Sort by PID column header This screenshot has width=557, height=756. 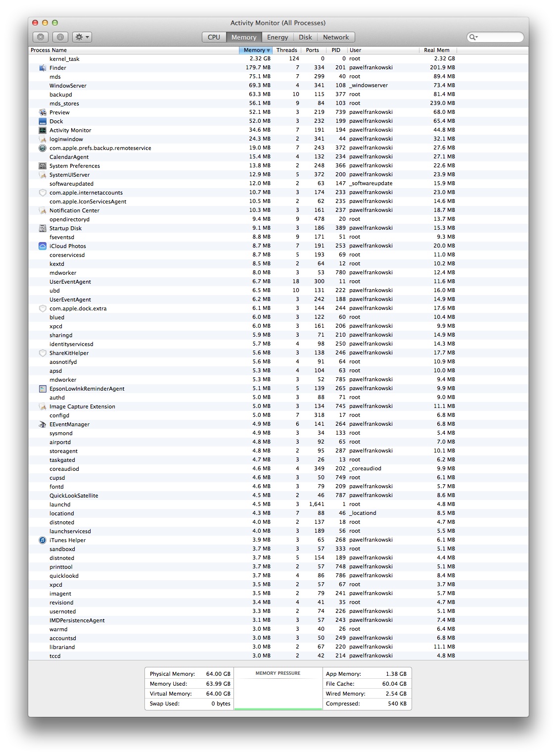pos(336,50)
